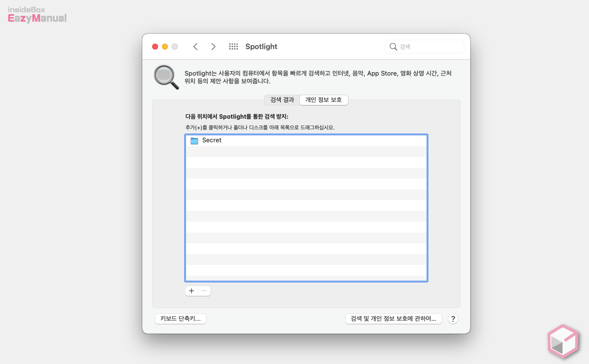Select the Secret folder icon
The image size is (589, 364).
tap(194, 141)
